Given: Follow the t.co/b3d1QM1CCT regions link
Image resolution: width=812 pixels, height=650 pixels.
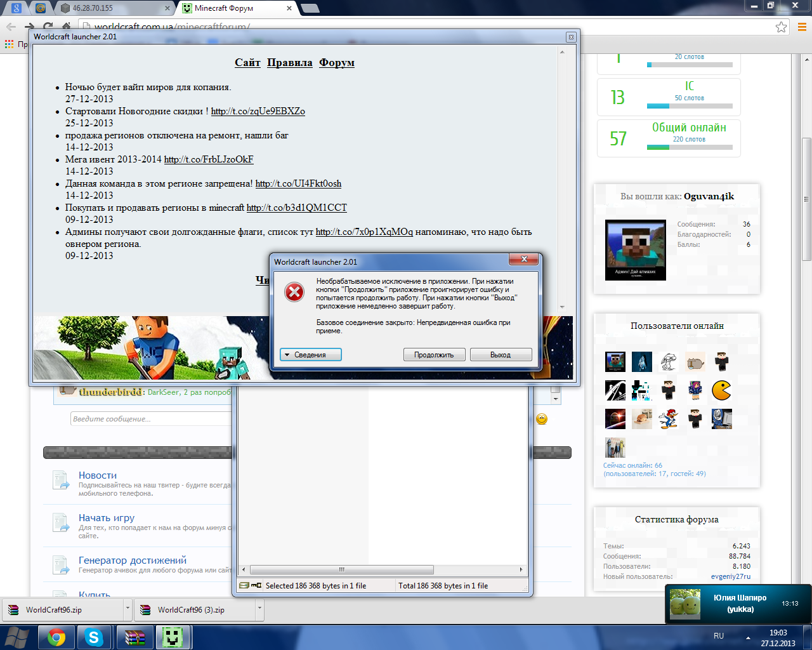Looking at the screenshot, I should tap(297, 208).
